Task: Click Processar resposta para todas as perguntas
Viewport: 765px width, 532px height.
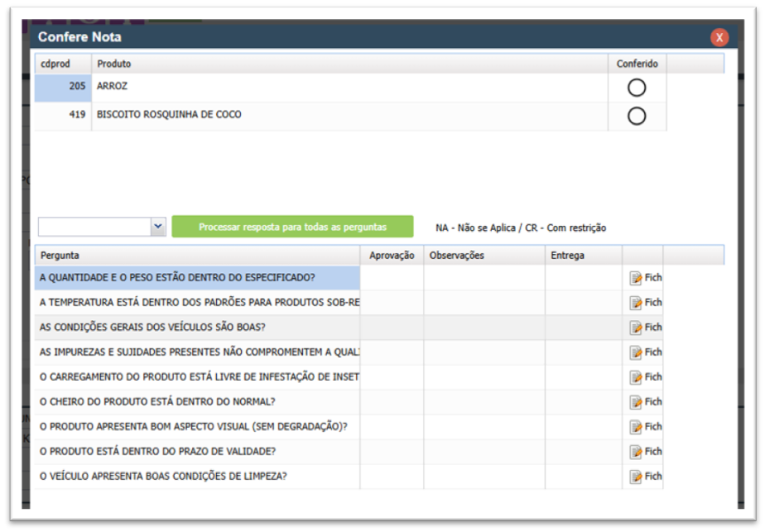Action: click(x=292, y=227)
